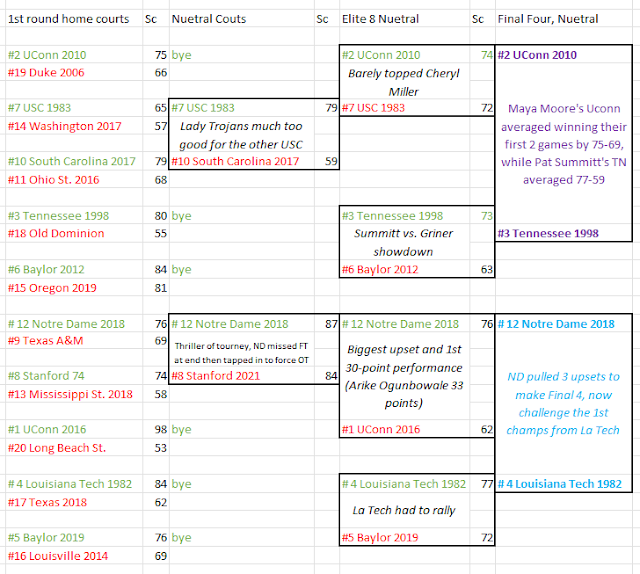Screen dimensions: 640x574
Task: Select the score 77 beside Louisiana Tech 1982
Action: [x=482, y=484]
